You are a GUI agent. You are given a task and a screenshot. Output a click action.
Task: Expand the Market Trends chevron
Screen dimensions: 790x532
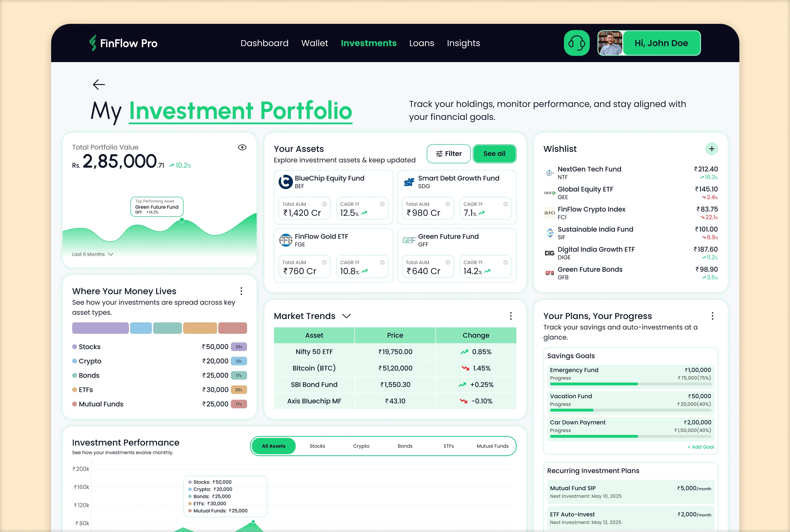click(346, 316)
